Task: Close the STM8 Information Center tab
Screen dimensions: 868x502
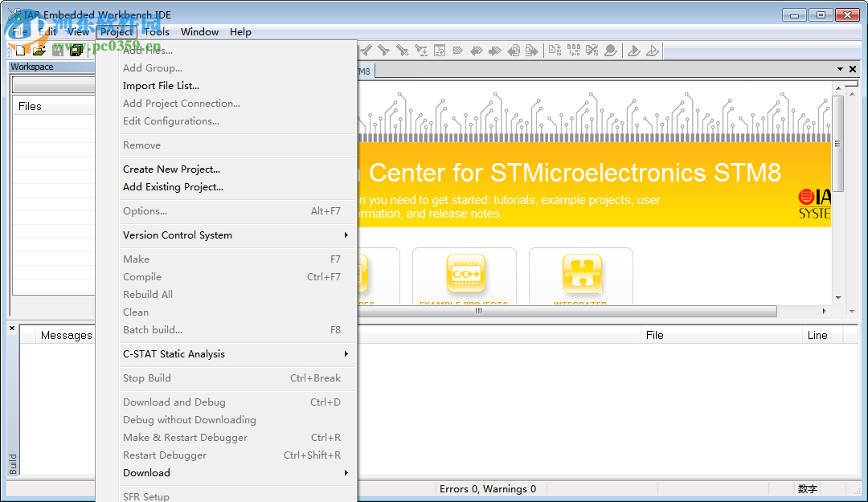Action: [x=853, y=69]
